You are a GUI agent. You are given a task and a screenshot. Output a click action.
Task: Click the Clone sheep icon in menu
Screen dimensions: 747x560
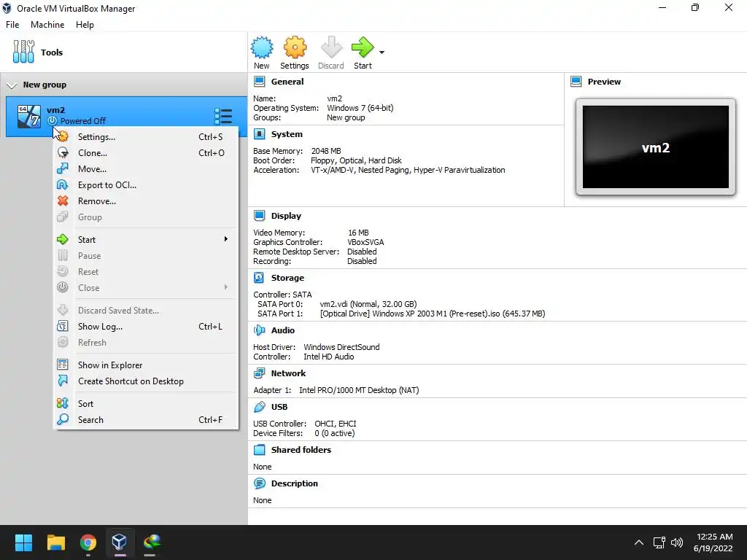(63, 153)
